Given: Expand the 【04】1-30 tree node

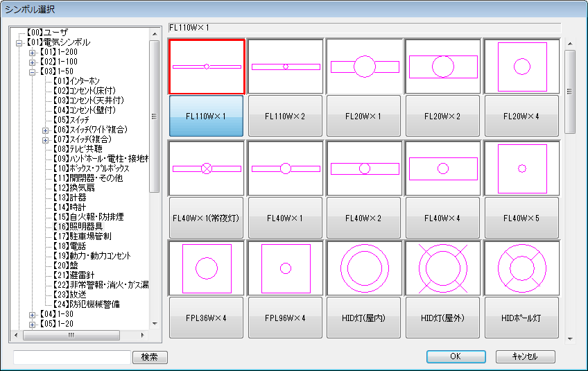Looking at the screenshot, I should [33, 315].
